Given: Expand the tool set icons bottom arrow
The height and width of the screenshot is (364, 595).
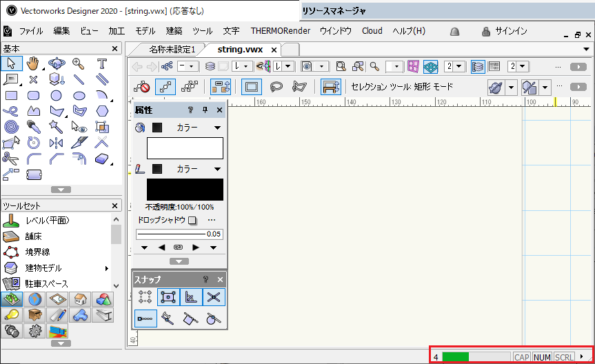Looking at the screenshot, I should tap(61, 343).
